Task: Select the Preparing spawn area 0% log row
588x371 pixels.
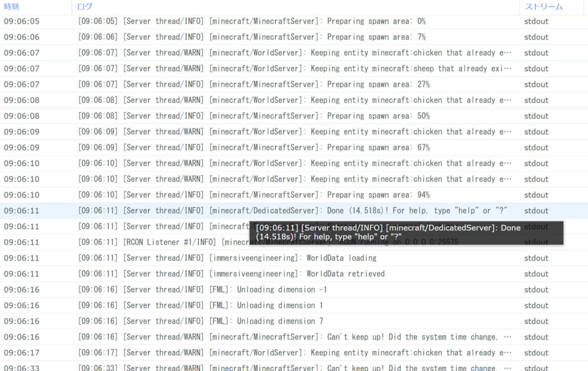Action: pos(252,21)
